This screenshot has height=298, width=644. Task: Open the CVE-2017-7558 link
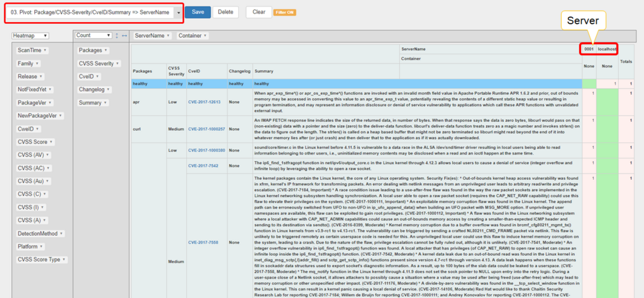(204, 242)
